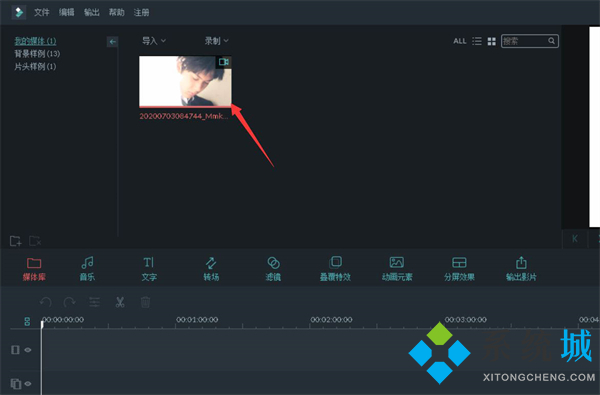This screenshot has width=600, height=395.
Task: Click the 00:01:00:00 timeline mark
Action: click(197, 320)
